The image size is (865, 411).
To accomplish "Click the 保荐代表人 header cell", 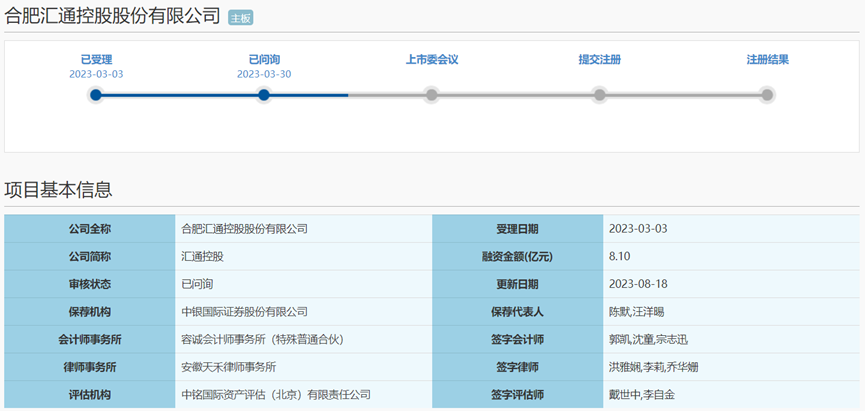I will [517, 312].
